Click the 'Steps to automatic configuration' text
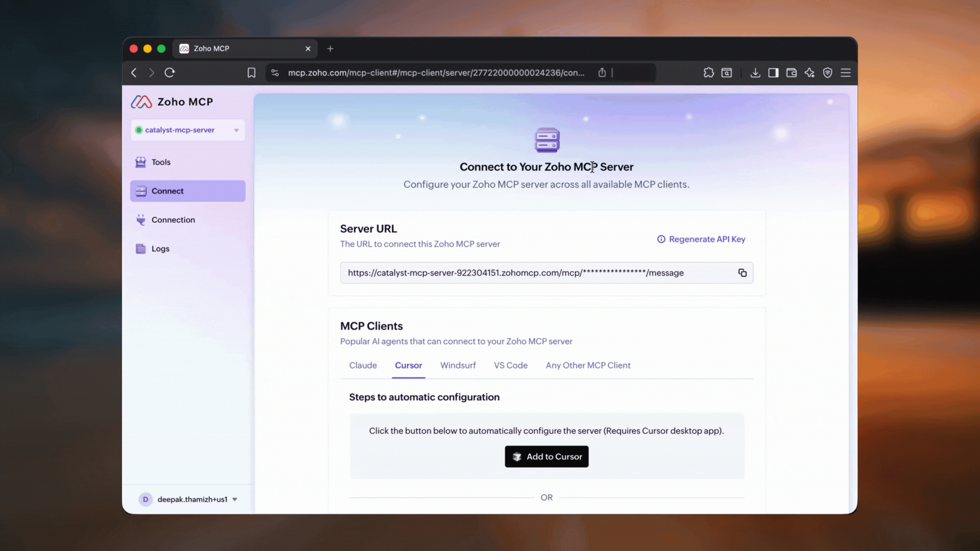 pyautogui.click(x=424, y=397)
